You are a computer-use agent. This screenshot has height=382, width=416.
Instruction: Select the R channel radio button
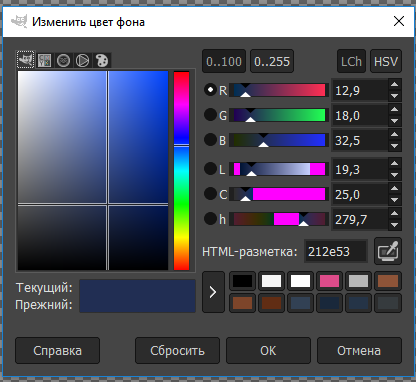(210, 90)
